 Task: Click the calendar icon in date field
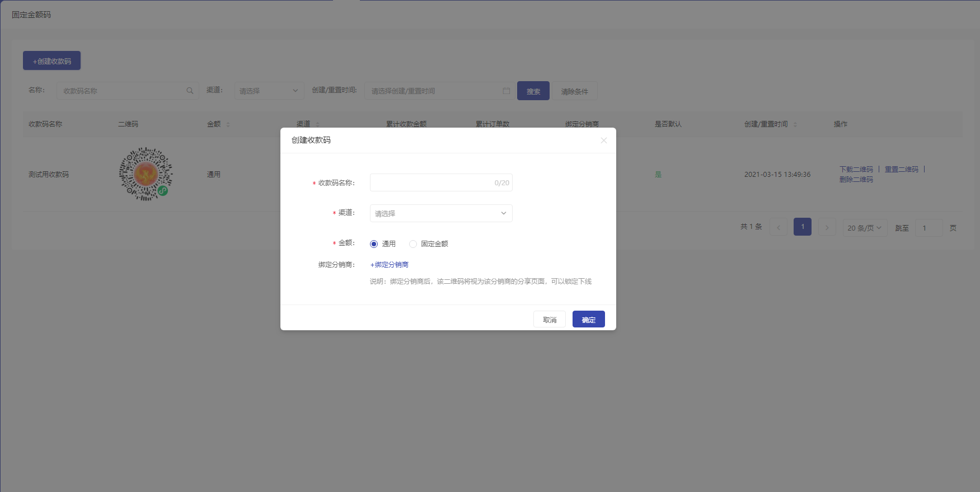507,91
